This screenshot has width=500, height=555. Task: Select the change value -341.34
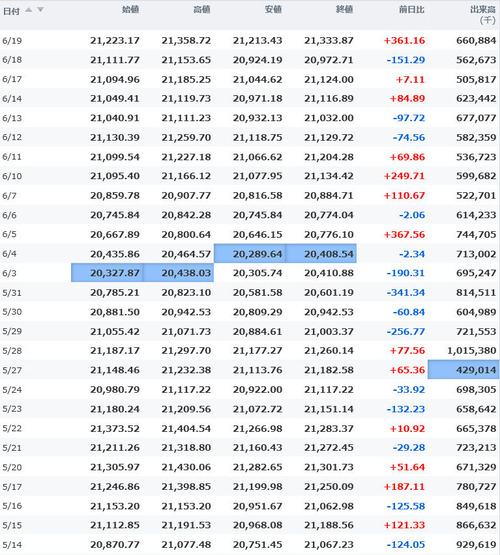(x=406, y=292)
